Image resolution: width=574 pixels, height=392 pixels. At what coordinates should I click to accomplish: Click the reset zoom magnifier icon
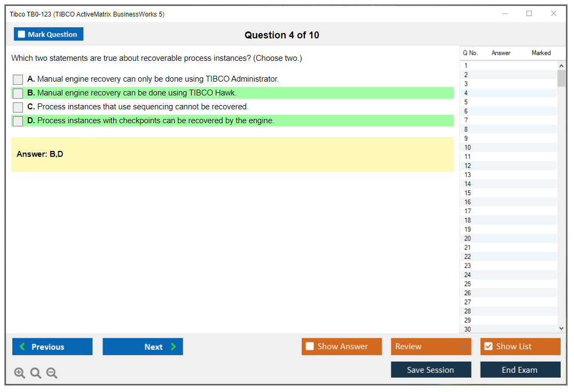(x=36, y=373)
